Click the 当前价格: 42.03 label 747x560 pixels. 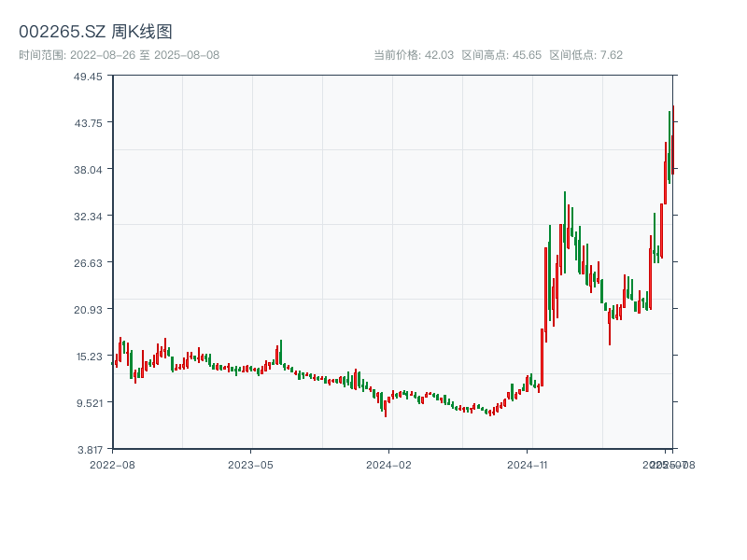click(414, 55)
